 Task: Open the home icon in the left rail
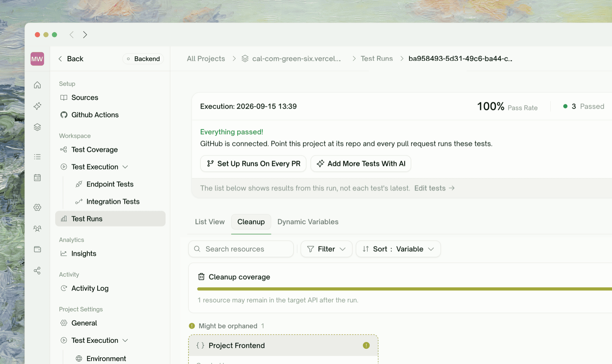click(37, 85)
